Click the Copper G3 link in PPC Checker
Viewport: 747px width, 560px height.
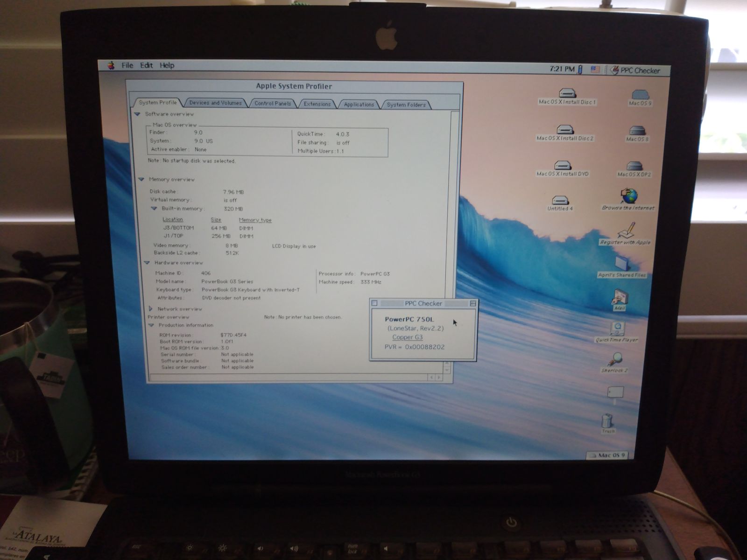[x=408, y=337]
